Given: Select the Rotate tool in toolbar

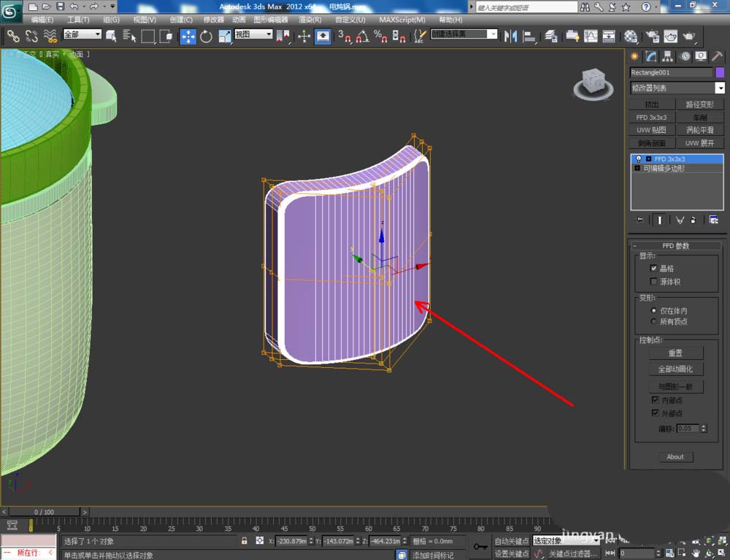Looking at the screenshot, I should [x=206, y=36].
